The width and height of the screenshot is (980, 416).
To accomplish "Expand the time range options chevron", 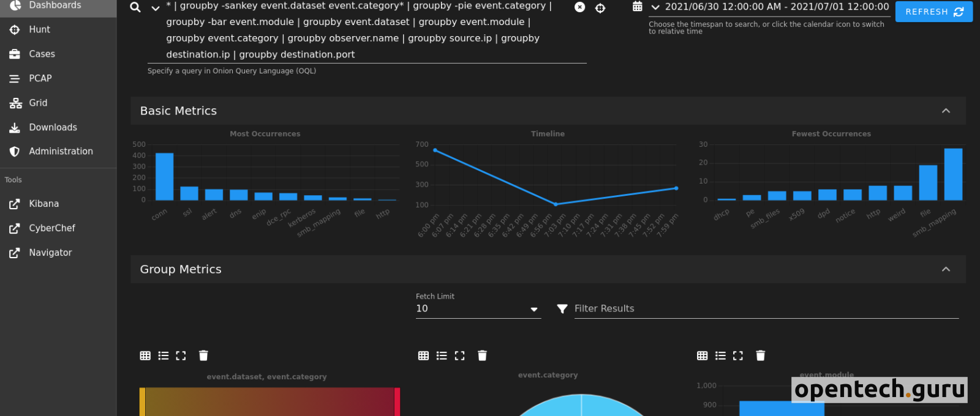I will tap(655, 7).
